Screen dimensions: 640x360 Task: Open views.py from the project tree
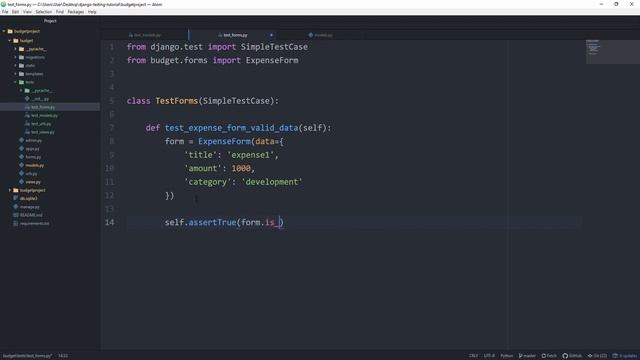[33, 182]
